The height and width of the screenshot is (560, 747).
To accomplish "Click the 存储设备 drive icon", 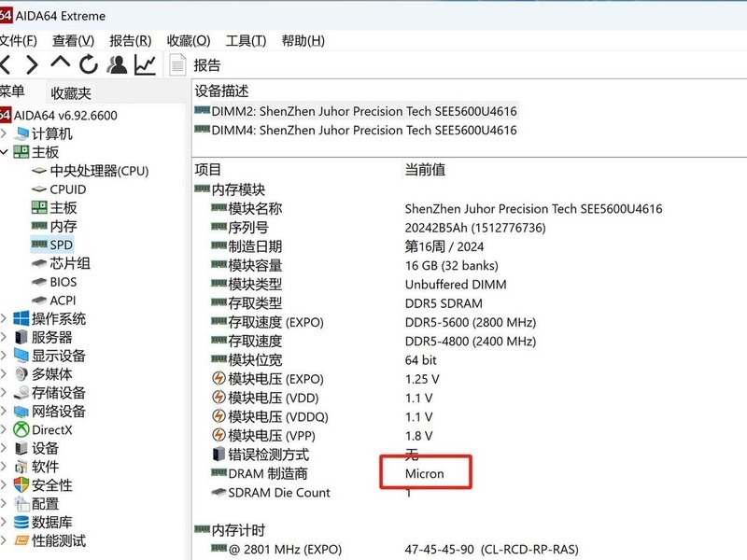I will click(x=21, y=392).
